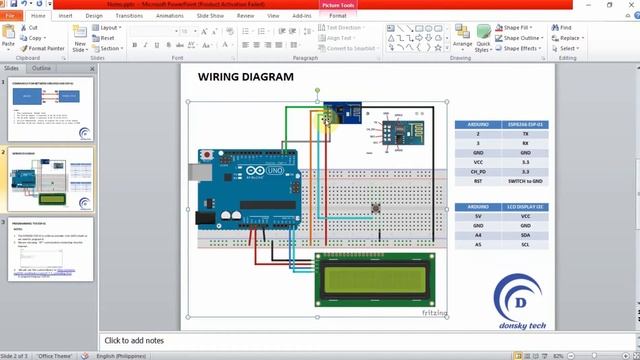The height and width of the screenshot is (360, 640).
Task: Select the Isosceles Triangle shape in gallery
Action: (391, 38)
